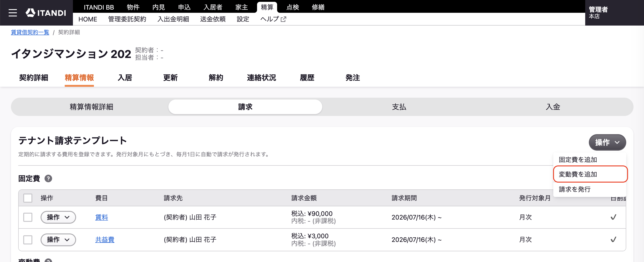Screen dimensions: 644x262
Task: Click 月次 in the 賃料 row
Action: pyautogui.click(x=525, y=217)
